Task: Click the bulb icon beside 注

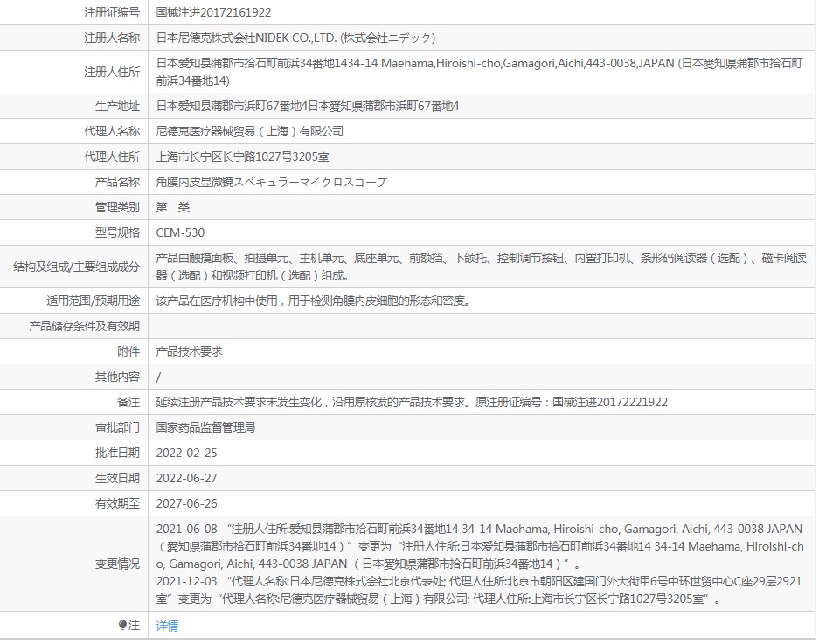Action: (122, 625)
